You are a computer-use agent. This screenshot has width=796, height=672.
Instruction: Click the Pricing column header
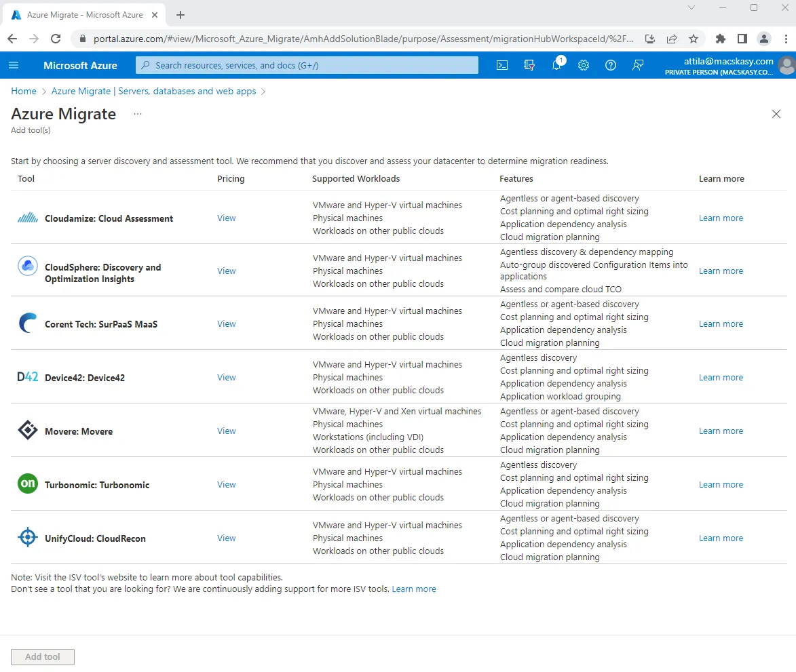(231, 178)
